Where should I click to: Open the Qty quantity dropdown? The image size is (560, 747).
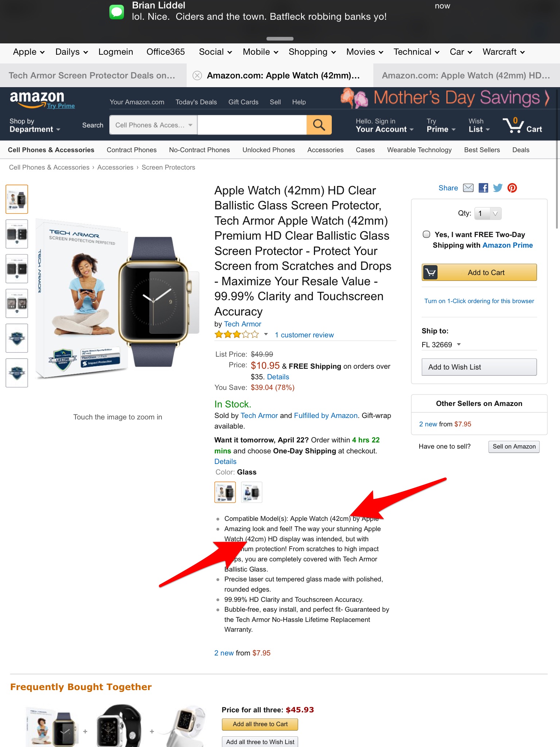coord(488,213)
